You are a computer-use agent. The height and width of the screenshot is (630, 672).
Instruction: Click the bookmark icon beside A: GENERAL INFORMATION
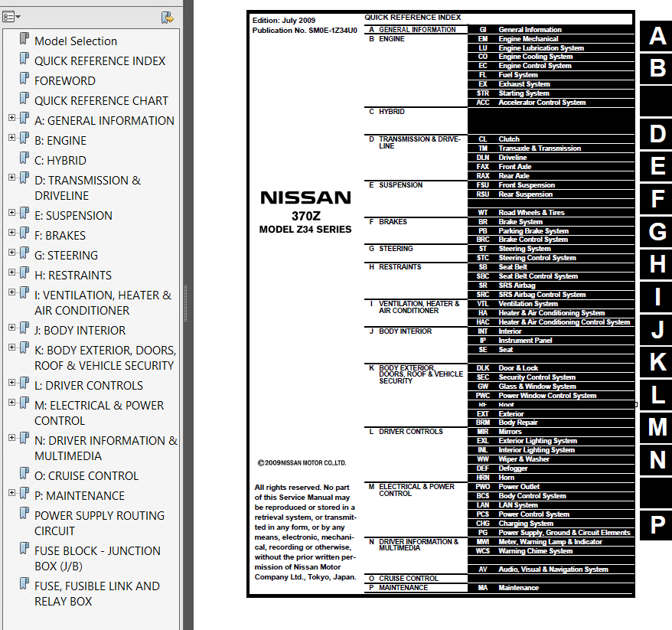pyautogui.click(x=24, y=119)
